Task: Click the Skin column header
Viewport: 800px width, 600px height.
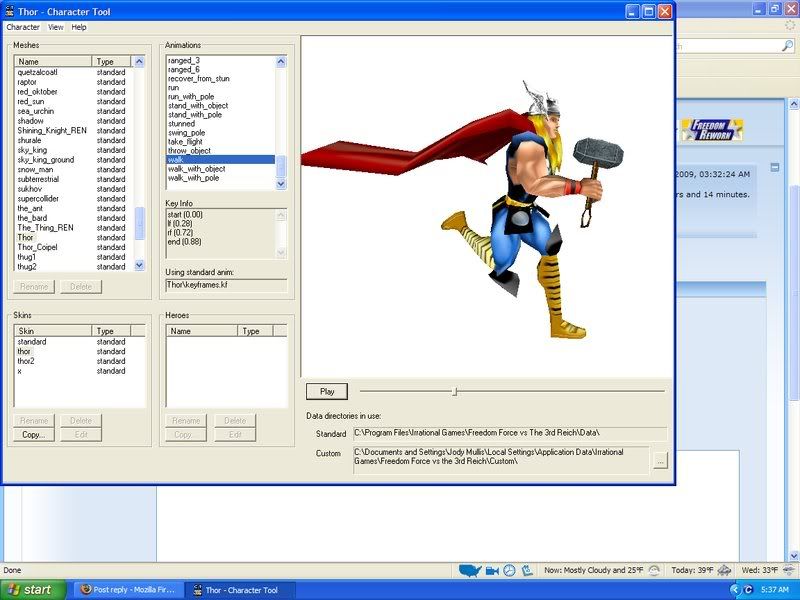Action: click(x=53, y=331)
